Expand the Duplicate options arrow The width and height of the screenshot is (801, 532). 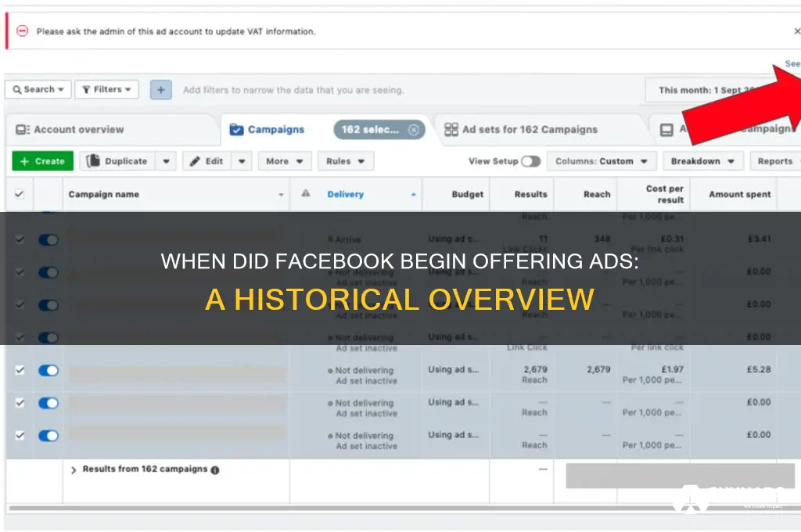[x=166, y=161]
